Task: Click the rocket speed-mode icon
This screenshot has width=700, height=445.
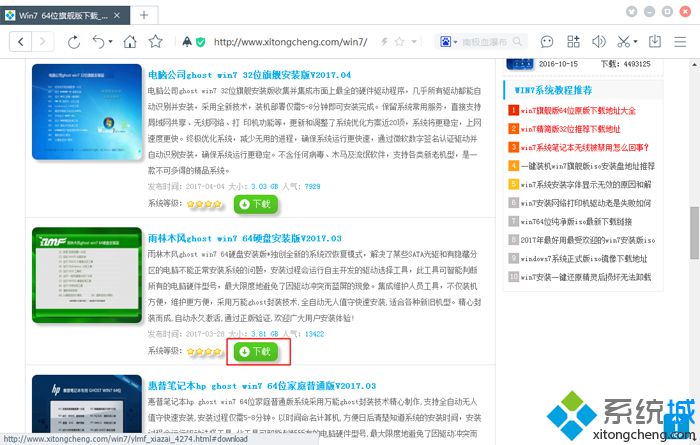Action: [x=187, y=42]
